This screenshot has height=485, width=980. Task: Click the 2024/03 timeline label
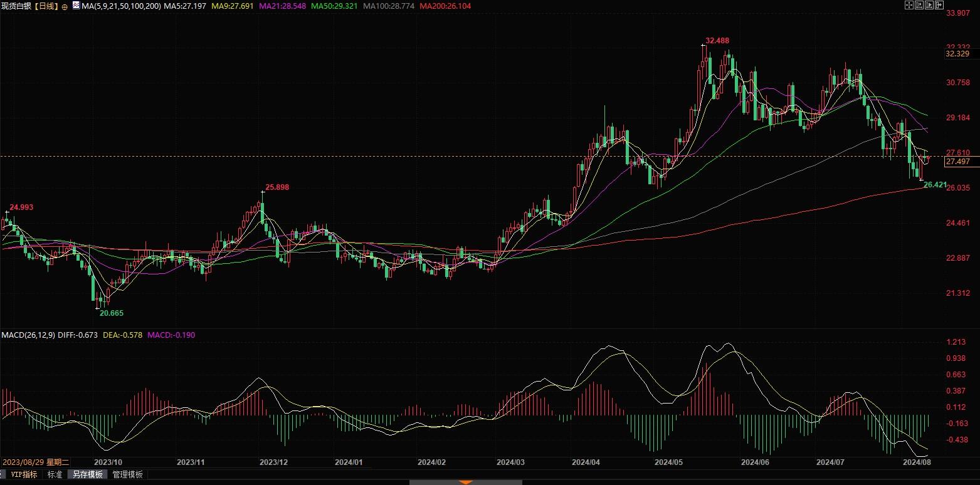pos(510,462)
